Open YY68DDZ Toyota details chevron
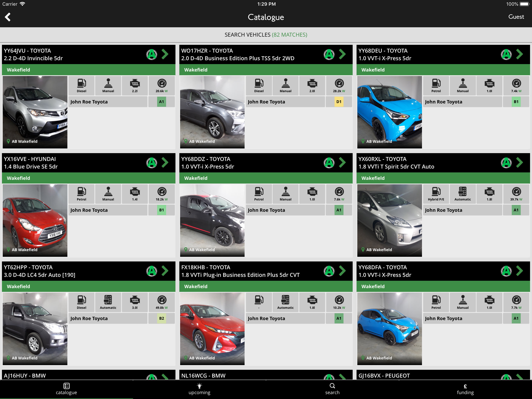 coord(342,162)
